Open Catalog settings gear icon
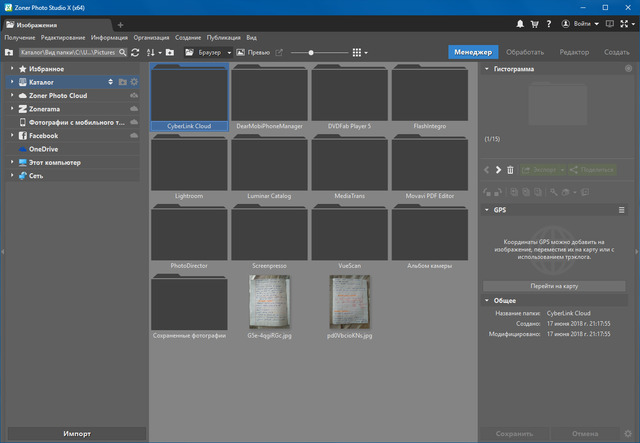This screenshot has width=640, height=443. (135, 82)
